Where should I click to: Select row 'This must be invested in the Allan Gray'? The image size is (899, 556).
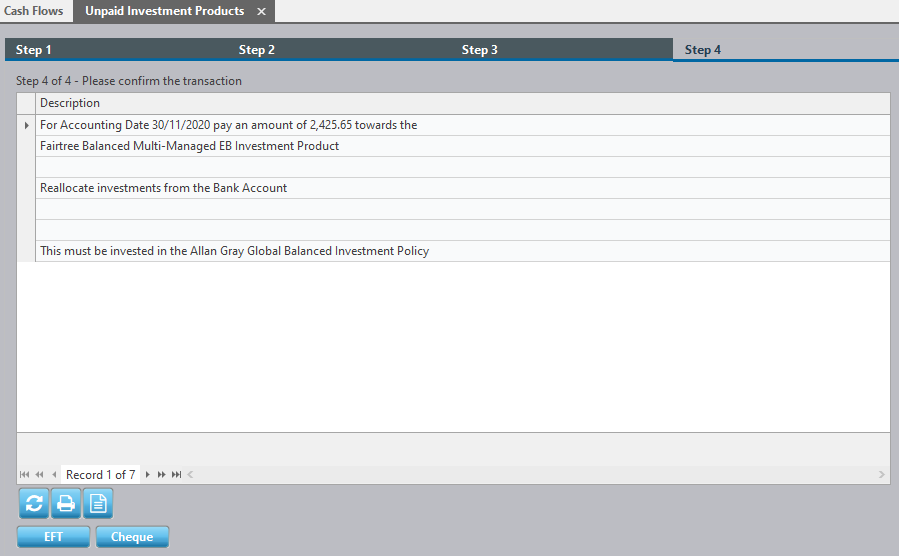coord(462,251)
